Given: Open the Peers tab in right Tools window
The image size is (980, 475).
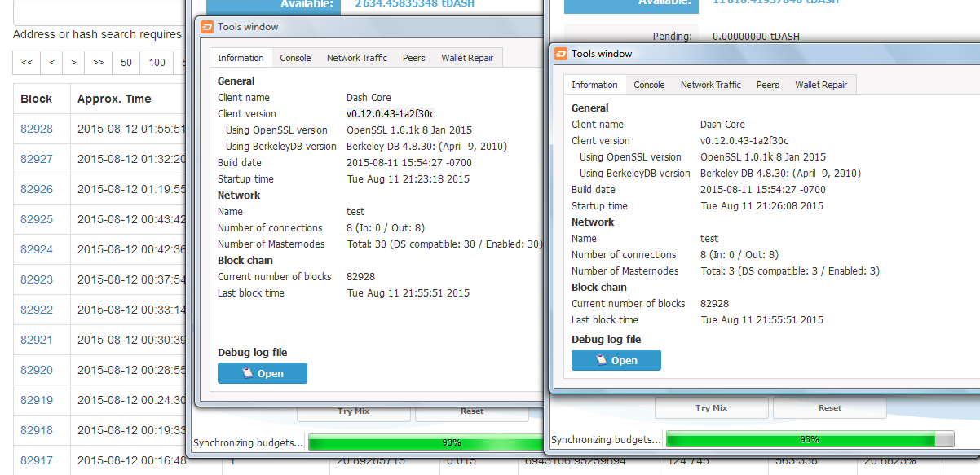Looking at the screenshot, I should tap(768, 85).
